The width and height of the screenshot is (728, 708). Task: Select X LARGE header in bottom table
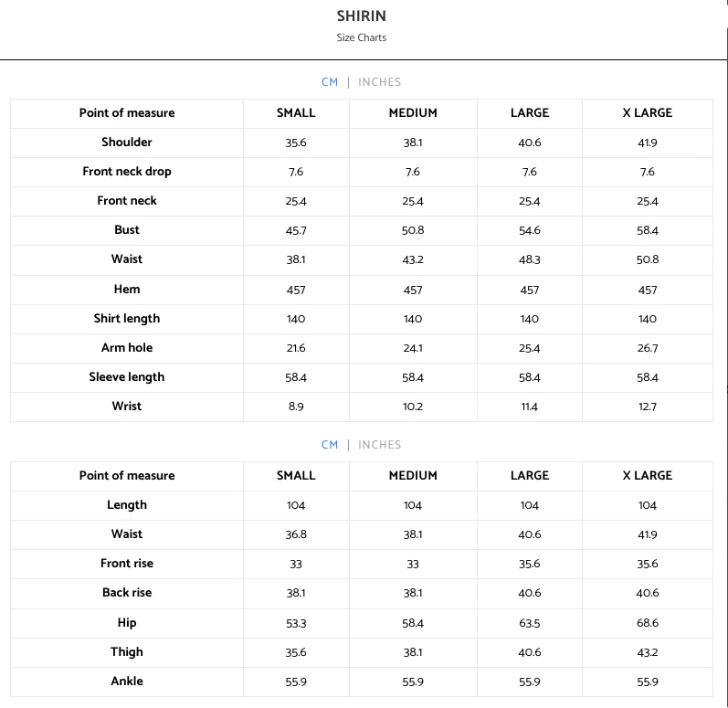(648, 475)
